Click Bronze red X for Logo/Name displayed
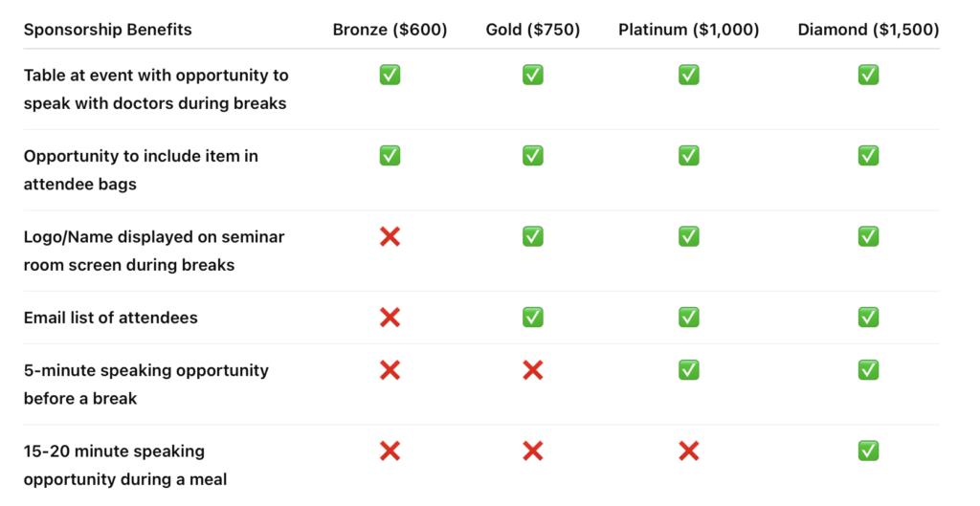Image resolution: width=980 pixels, height=506 pixels. [390, 237]
